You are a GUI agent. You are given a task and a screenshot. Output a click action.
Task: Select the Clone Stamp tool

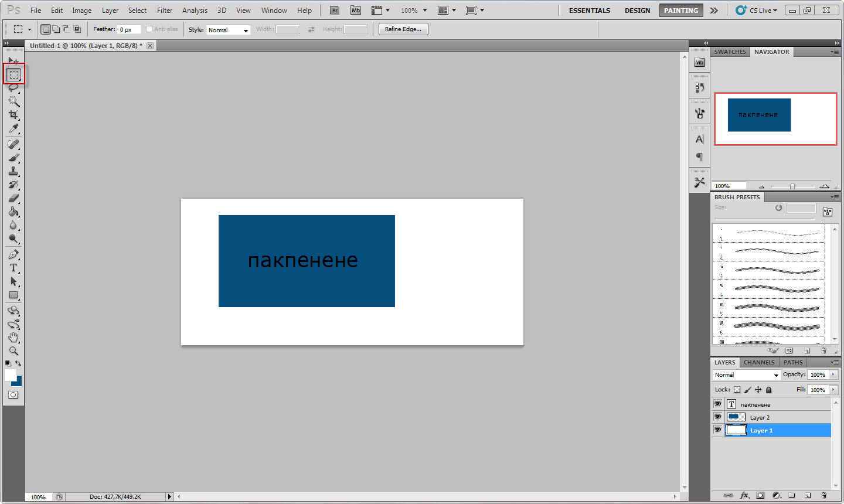point(13,171)
